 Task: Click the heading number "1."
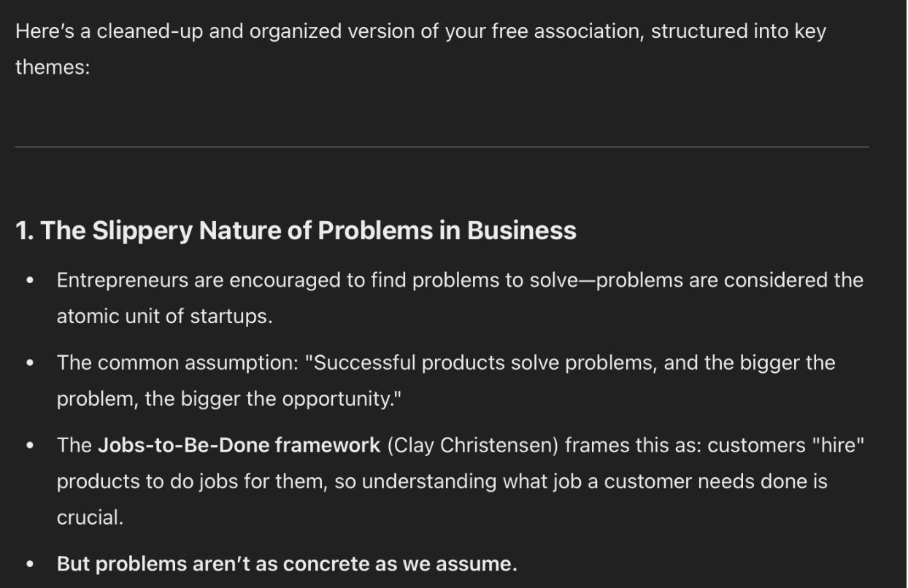tap(25, 231)
